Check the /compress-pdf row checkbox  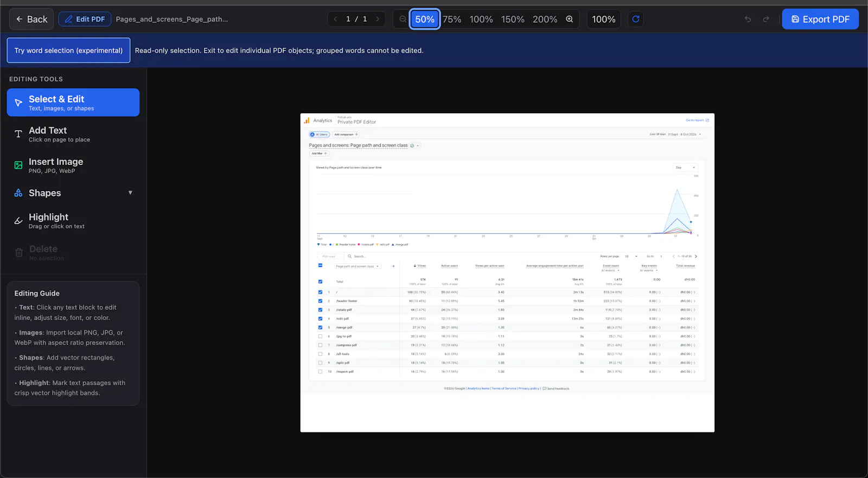[x=320, y=345]
